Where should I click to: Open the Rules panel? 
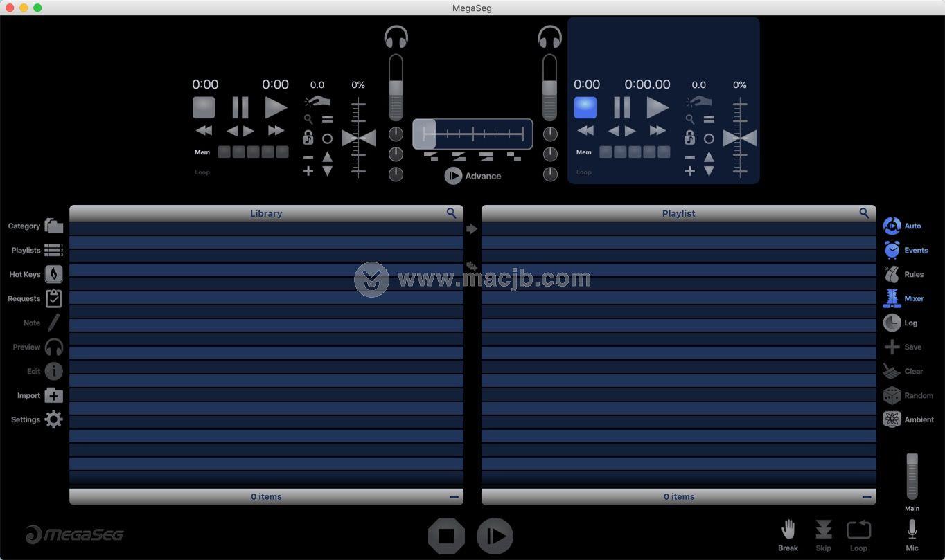pos(892,274)
